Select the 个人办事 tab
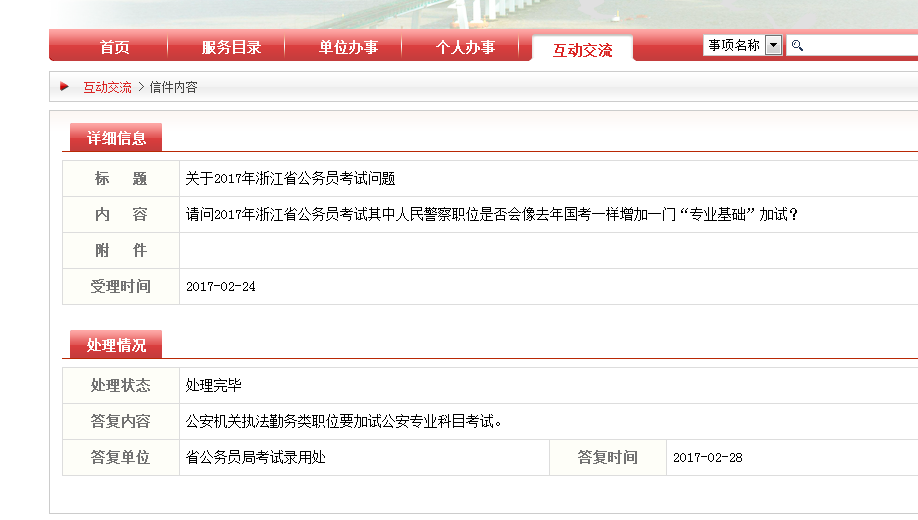Viewport: 918px width, 520px height. point(465,47)
